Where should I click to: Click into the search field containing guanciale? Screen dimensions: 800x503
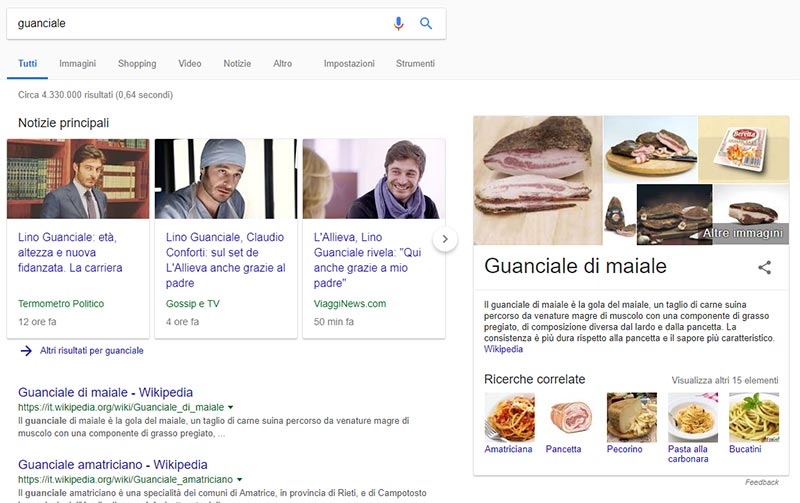tap(200, 23)
